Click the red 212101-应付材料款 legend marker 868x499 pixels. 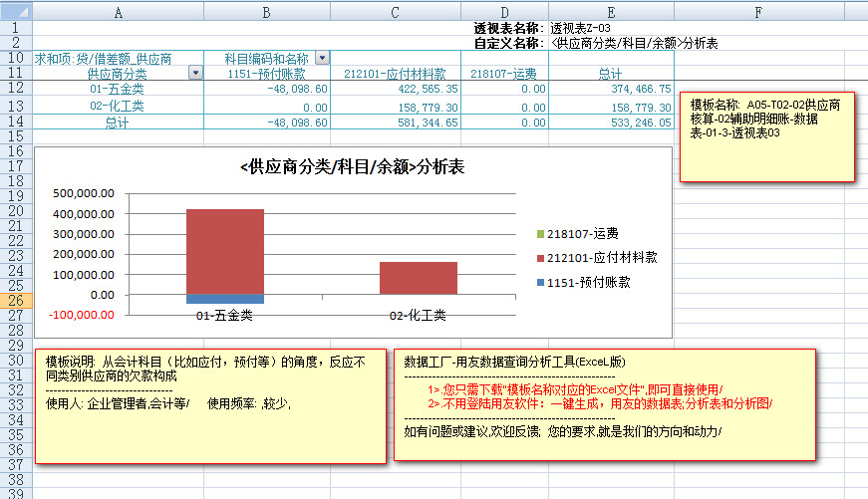click(540, 258)
